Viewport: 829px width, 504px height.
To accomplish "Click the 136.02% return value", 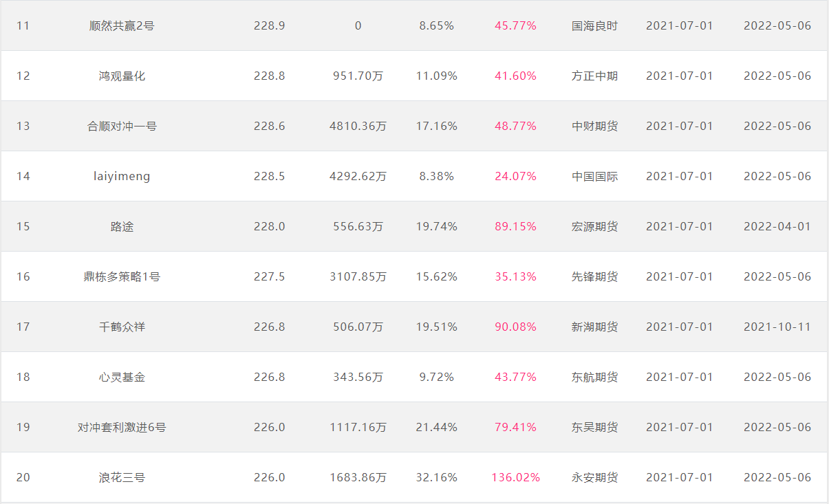I will [515, 478].
